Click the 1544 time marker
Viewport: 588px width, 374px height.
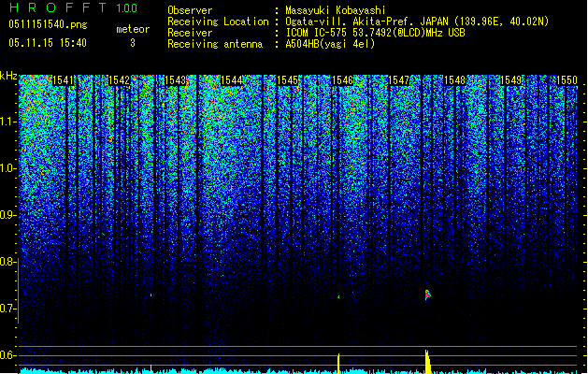point(232,80)
